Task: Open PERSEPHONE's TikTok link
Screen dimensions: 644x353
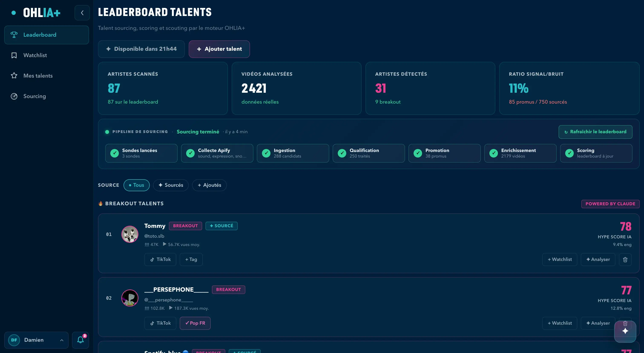Action: click(160, 323)
